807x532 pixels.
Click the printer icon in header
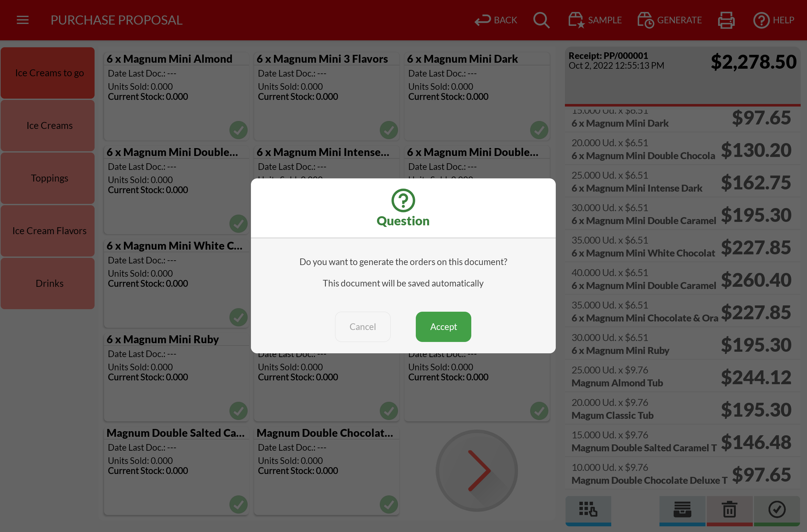(x=726, y=20)
